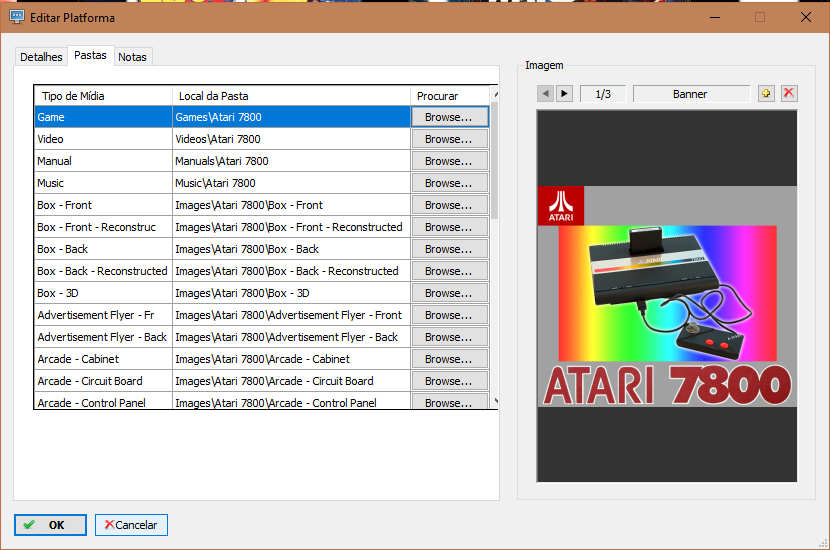This screenshot has width=830, height=550.
Task: Browse for the Music folder
Action: click(449, 183)
